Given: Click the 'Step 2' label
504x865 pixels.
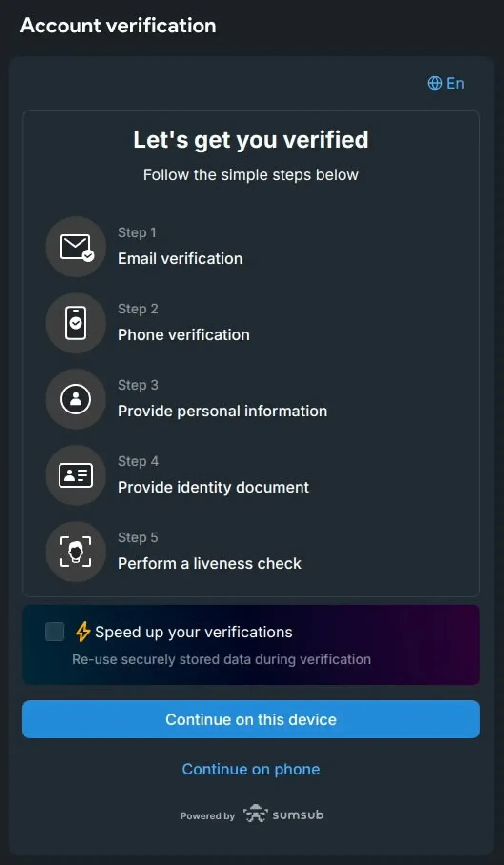Looking at the screenshot, I should point(138,309).
